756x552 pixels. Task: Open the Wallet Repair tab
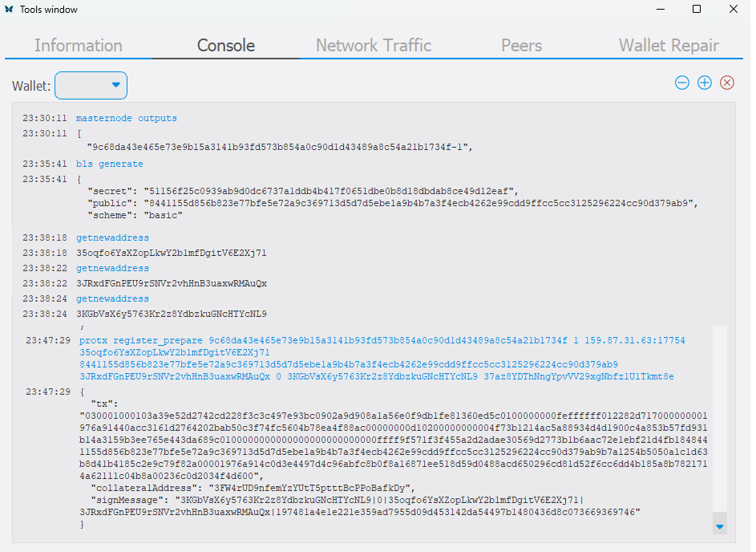[669, 46]
